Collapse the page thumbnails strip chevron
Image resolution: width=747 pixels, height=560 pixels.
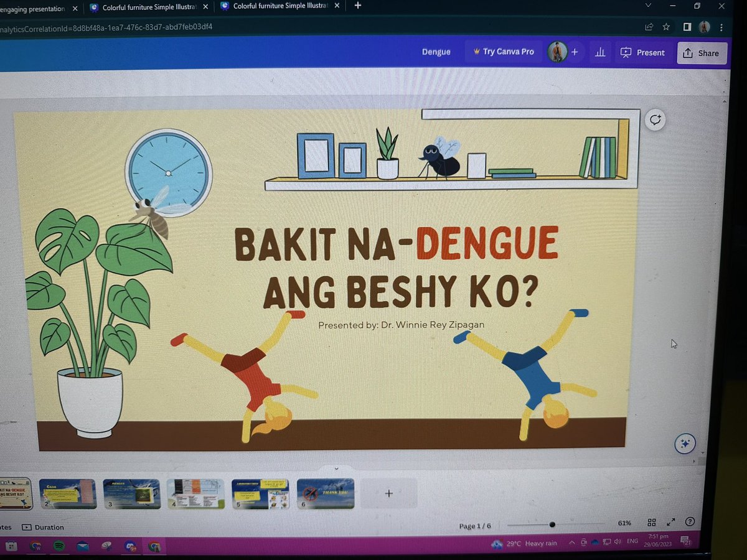coord(336,469)
